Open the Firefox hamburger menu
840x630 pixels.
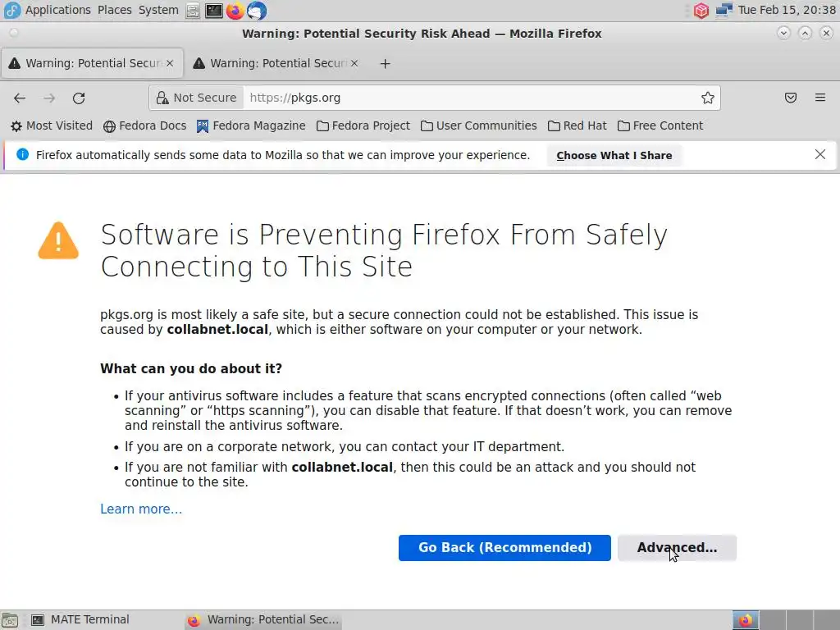pos(820,98)
